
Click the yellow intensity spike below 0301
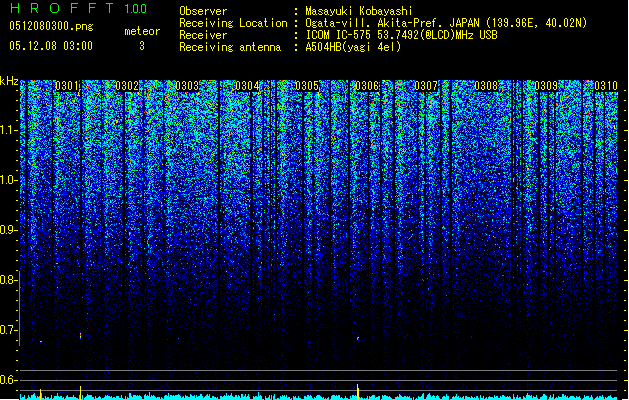(81, 393)
